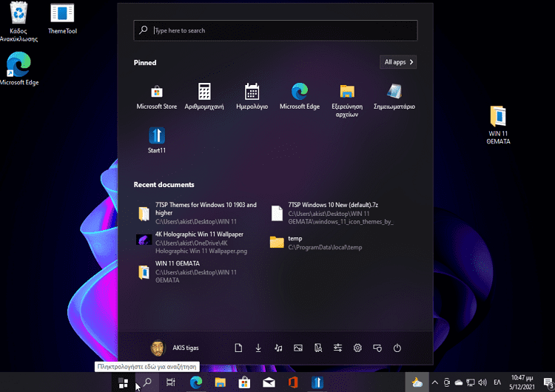555x392 pixels.
Task: Open Microsoft Edge from taskbar
Action: click(x=196, y=382)
